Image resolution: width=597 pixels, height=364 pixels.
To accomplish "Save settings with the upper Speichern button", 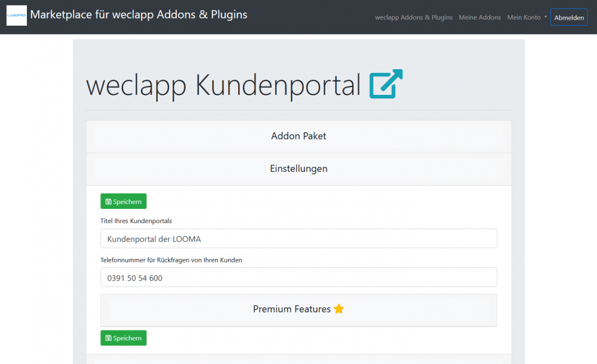I will (124, 202).
